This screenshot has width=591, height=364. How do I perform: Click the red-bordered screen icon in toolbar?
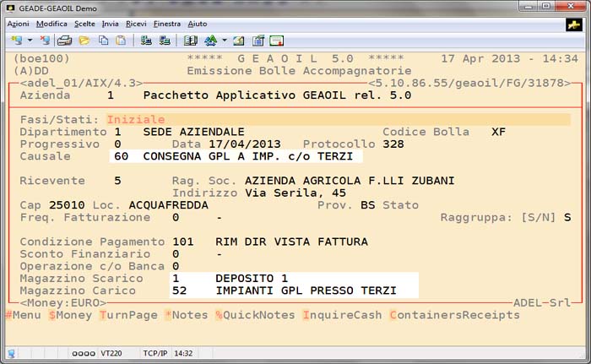(276, 40)
